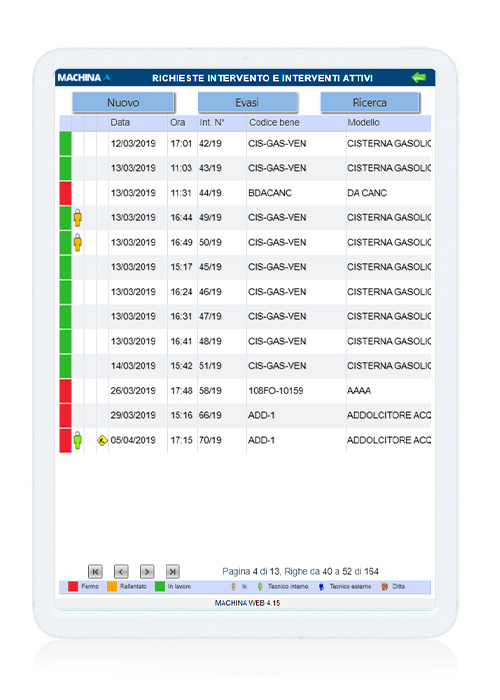500x700 pixels.
Task: Click yellow diamond warning icon on row 70/19
Action: [102, 441]
